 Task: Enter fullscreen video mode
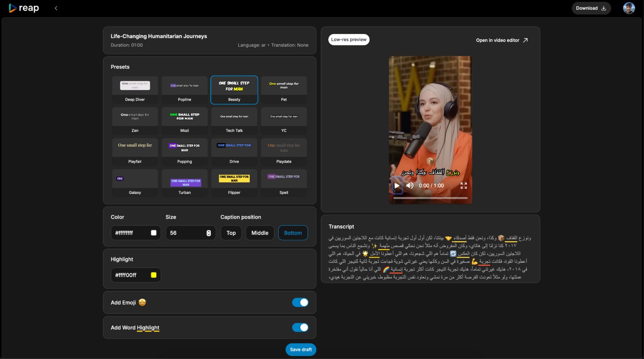click(x=464, y=185)
